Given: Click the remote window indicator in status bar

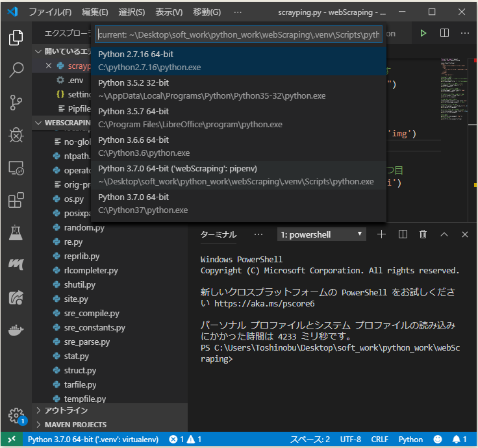Looking at the screenshot, I should [x=12, y=439].
